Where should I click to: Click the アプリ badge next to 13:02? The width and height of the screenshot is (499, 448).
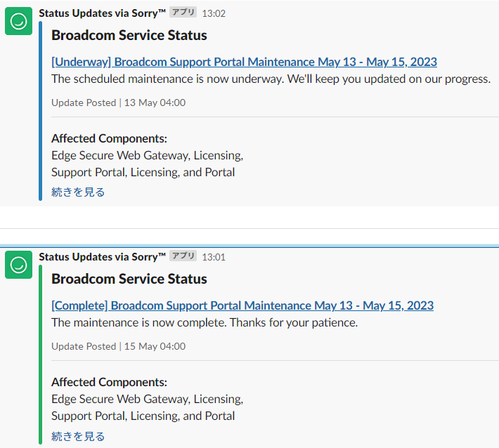tap(183, 13)
